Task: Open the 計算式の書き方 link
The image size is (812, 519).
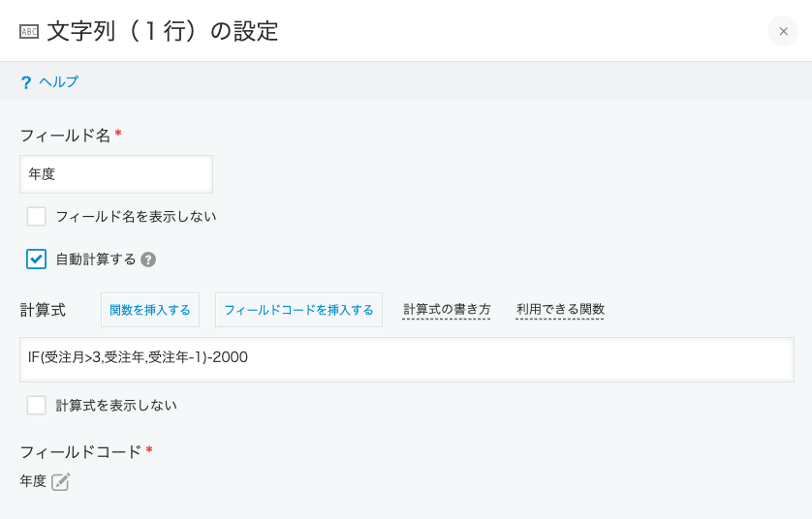Action: tap(447, 310)
